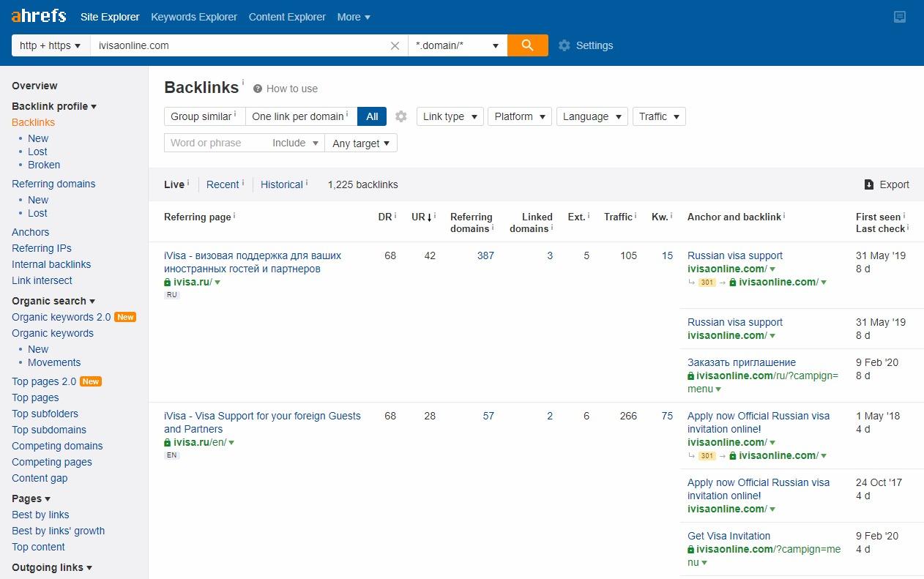The image size is (924, 579).
Task: Open the Platform dropdown
Action: coord(519,116)
